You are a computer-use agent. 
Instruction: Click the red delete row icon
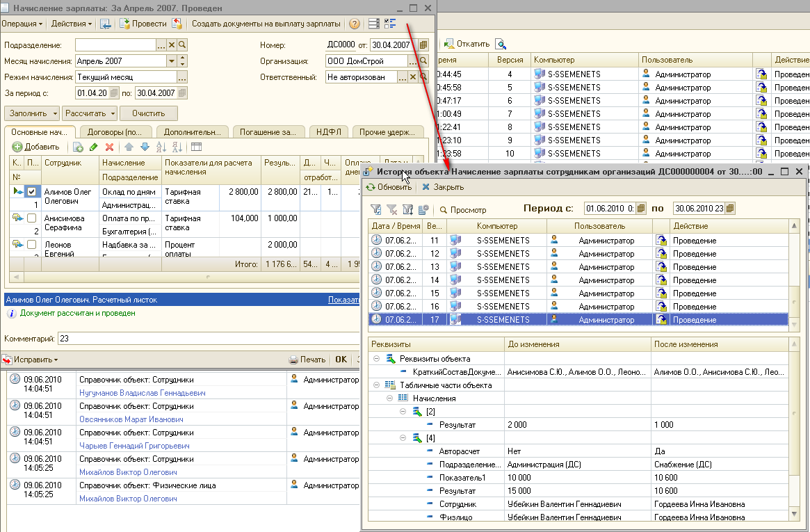pyautogui.click(x=109, y=147)
